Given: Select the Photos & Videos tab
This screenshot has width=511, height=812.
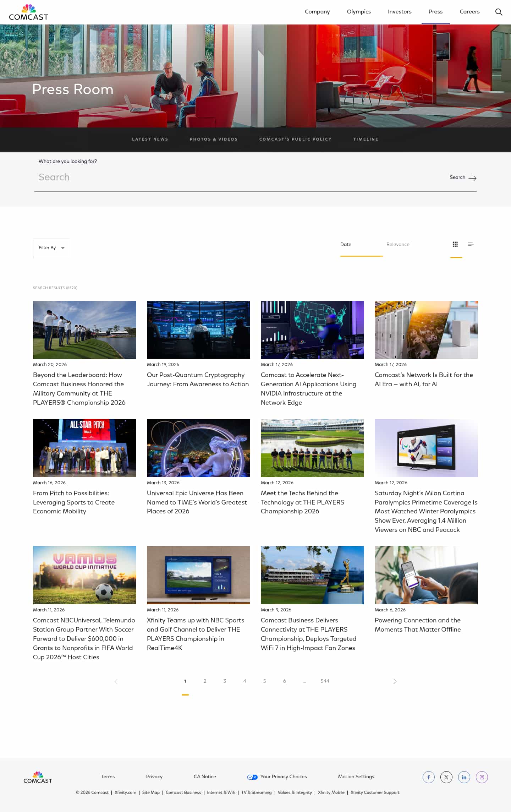Looking at the screenshot, I should [214, 139].
